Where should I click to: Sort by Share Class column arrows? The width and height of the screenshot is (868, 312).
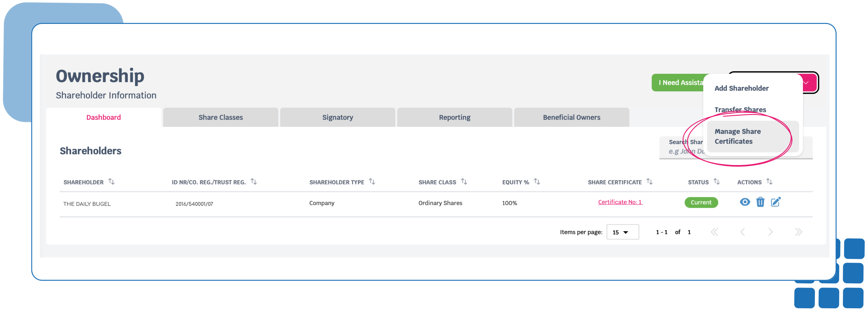(x=464, y=182)
